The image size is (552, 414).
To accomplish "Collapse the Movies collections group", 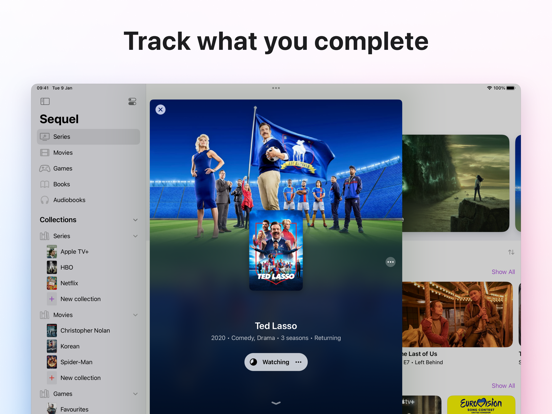I will point(135,315).
